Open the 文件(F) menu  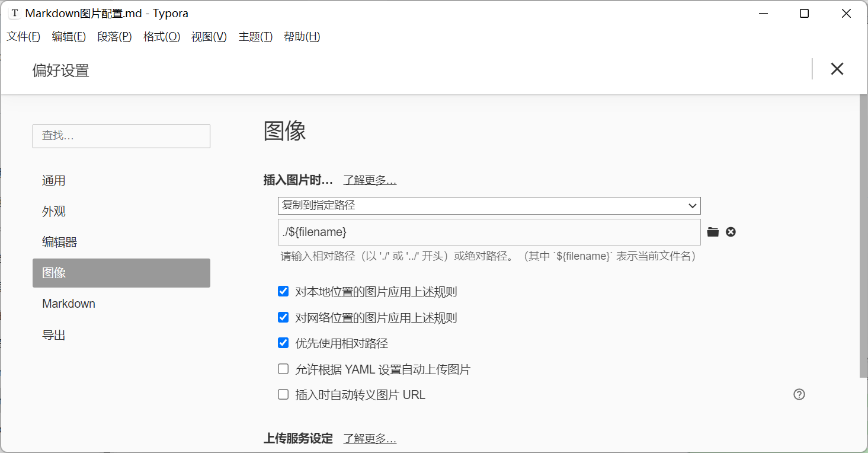tap(24, 37)
